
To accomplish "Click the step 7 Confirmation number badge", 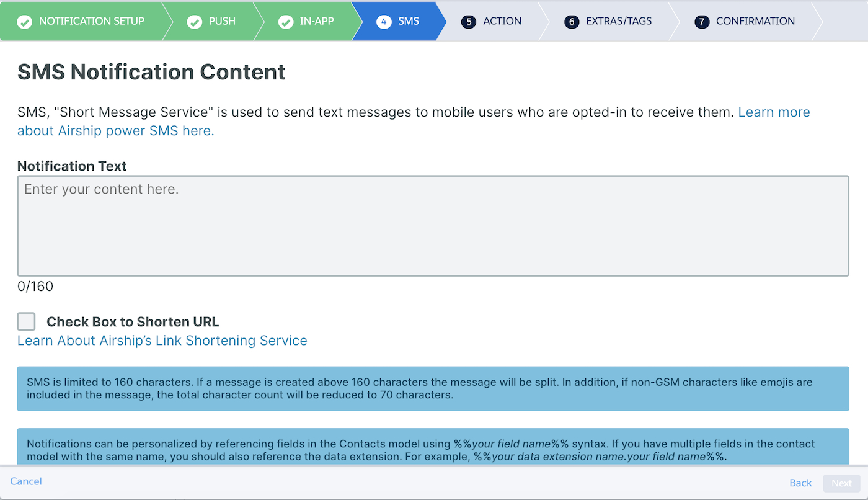I will [702, 22].
